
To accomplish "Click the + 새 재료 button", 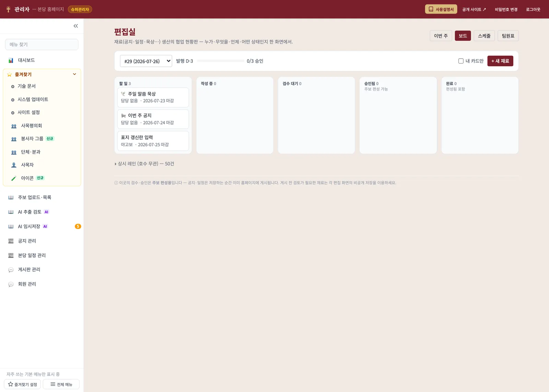I will click(500, 61).
